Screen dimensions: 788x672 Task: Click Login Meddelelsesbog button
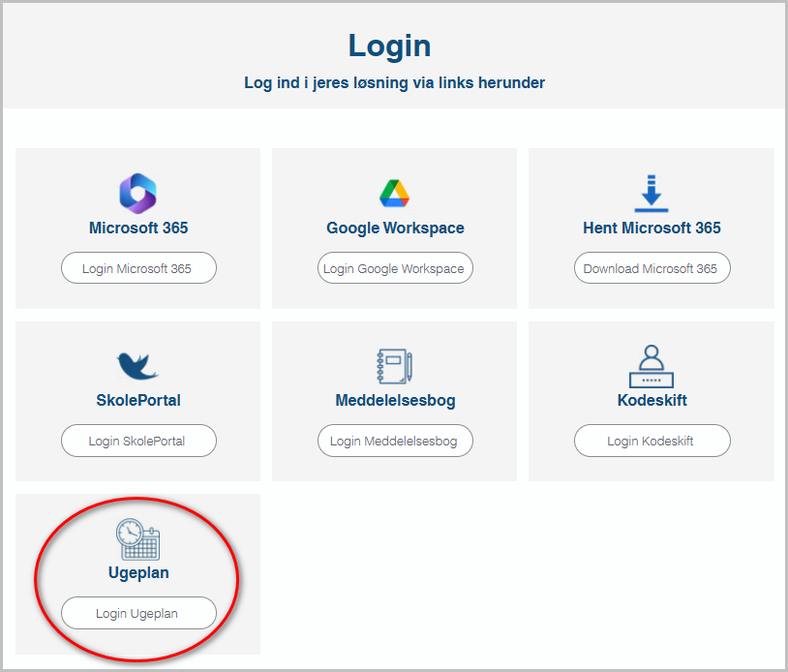(395, 441)
